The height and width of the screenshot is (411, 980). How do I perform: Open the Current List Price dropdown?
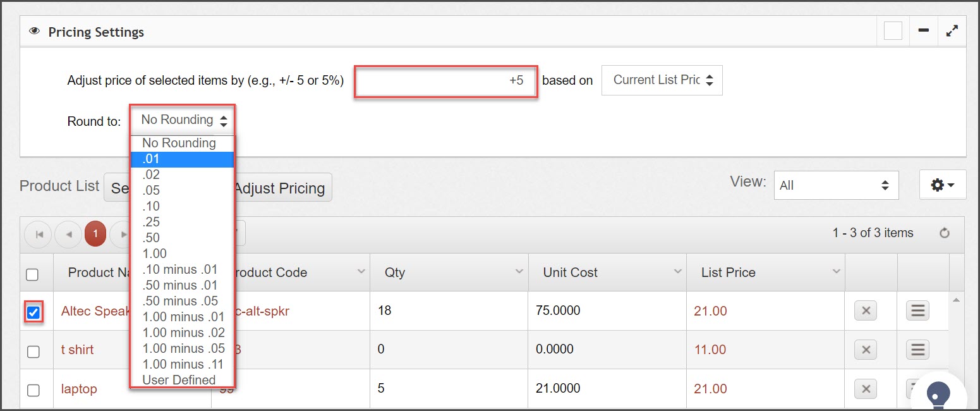click(x=662, y=80)
